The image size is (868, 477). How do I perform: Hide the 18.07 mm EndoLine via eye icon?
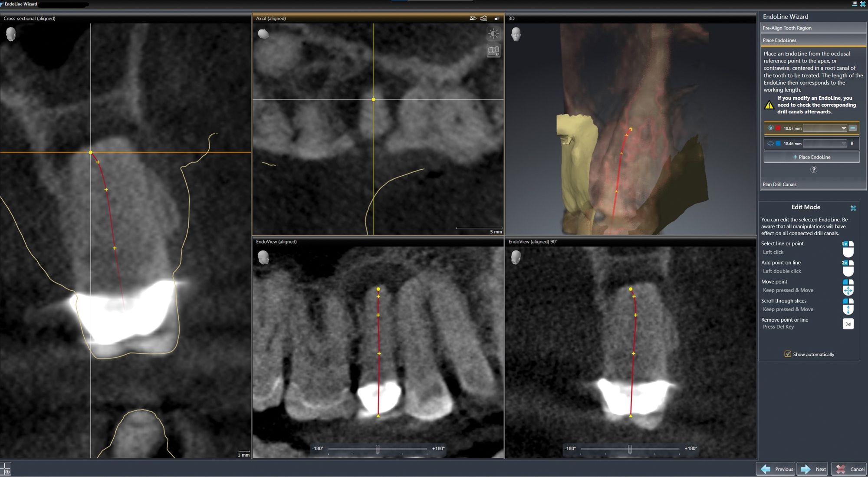pyautogui.click(x=770, y=128)
